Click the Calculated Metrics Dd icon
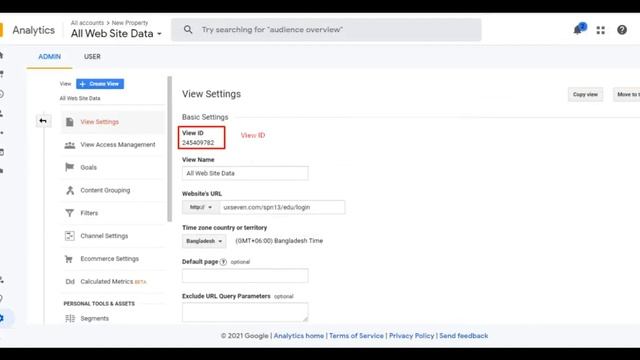The height and width of the screenshot is (360, 640). click(x=70, y=282)
